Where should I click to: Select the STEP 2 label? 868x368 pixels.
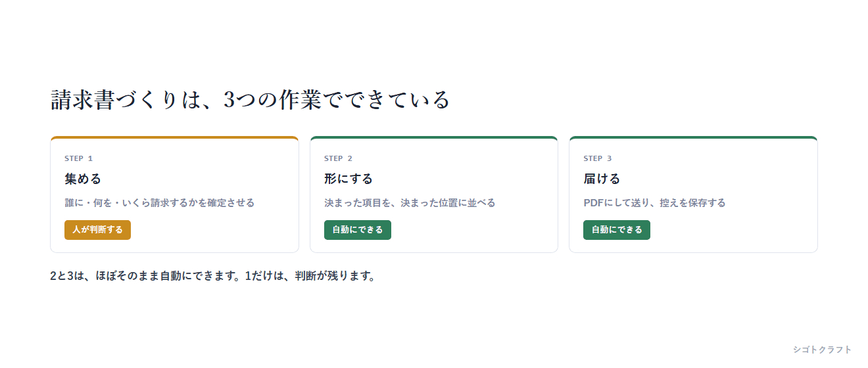(338, 158)
